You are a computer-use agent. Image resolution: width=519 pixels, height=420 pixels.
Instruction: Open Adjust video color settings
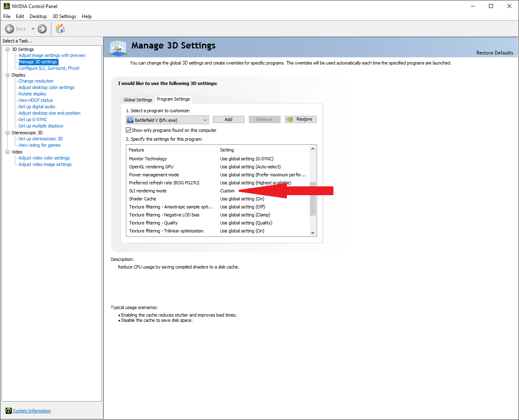44,158
